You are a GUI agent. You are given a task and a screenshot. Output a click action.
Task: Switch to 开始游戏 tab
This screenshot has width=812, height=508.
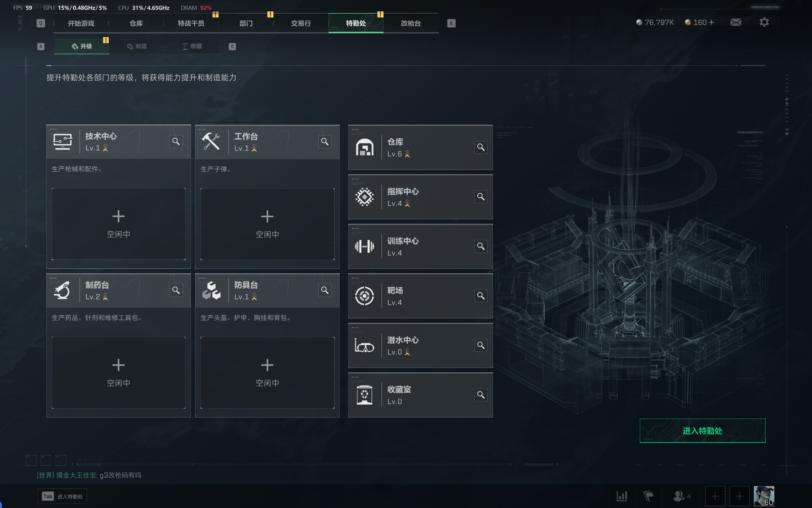[x=81, y=23]
